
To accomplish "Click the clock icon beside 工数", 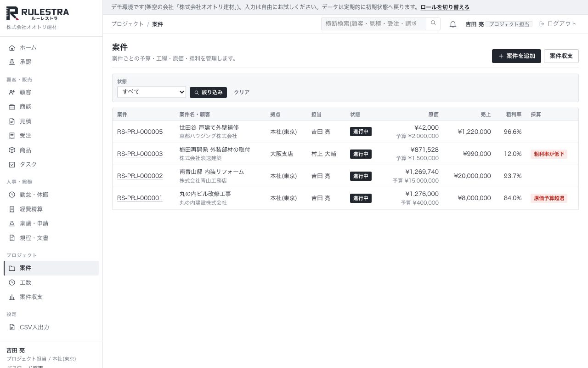I will point(12,283).
